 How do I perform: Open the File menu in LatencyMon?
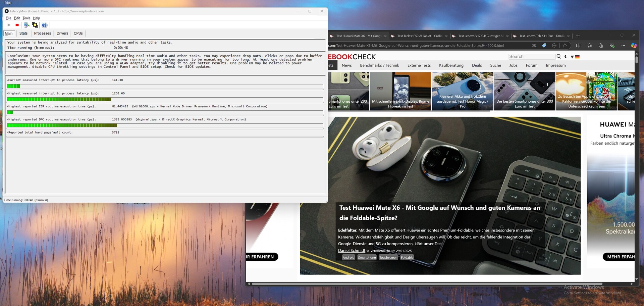8,18
